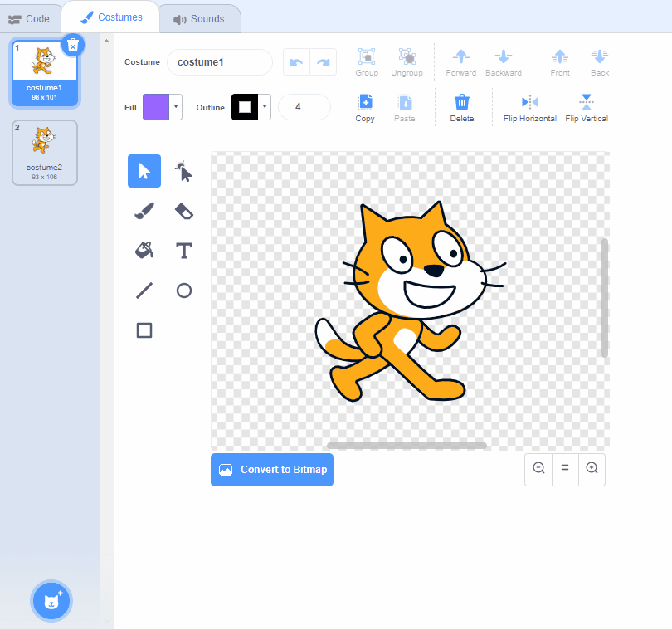
Task: Open the Outline color dropdown arrow
Action: click(265, 107)
